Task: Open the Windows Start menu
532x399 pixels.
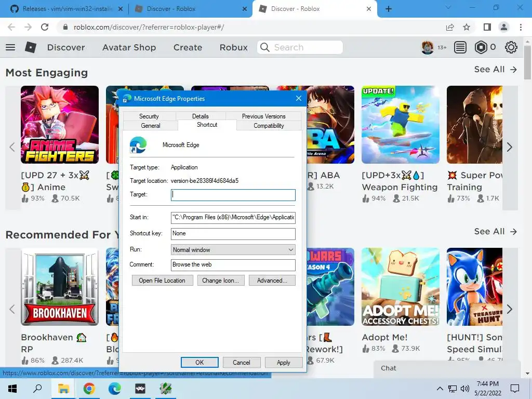Action: (x=12, y=389)
